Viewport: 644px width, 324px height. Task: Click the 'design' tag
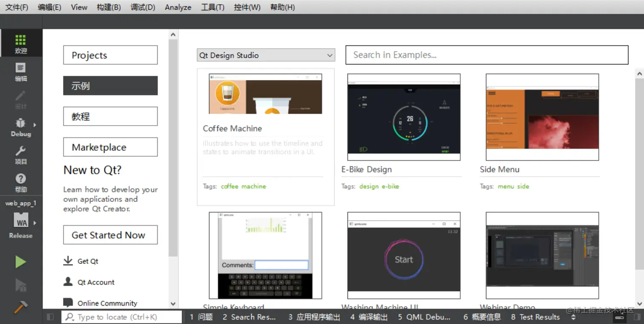pos(369,186)
